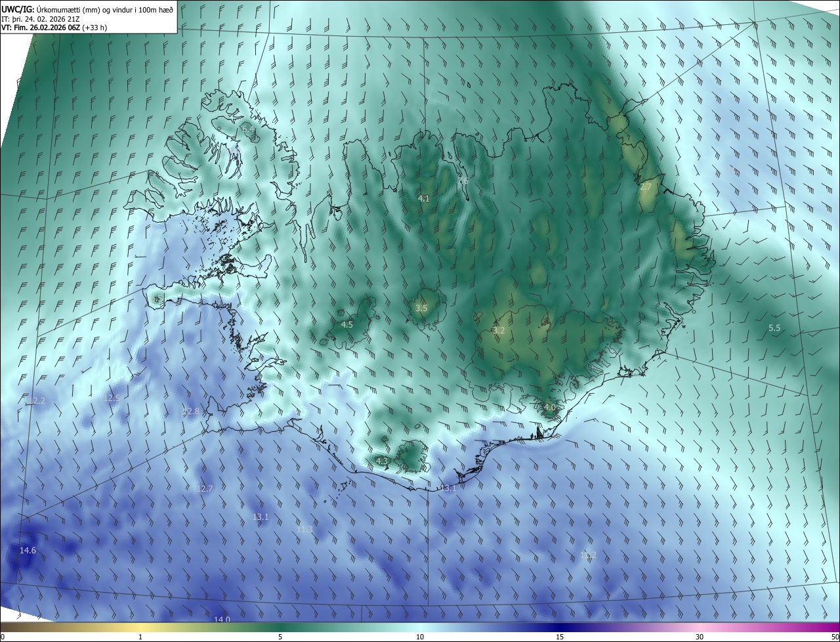Select the 3.5 value label
The width and height of the screenshot is (840, 642).
click(x=422, y=308)
